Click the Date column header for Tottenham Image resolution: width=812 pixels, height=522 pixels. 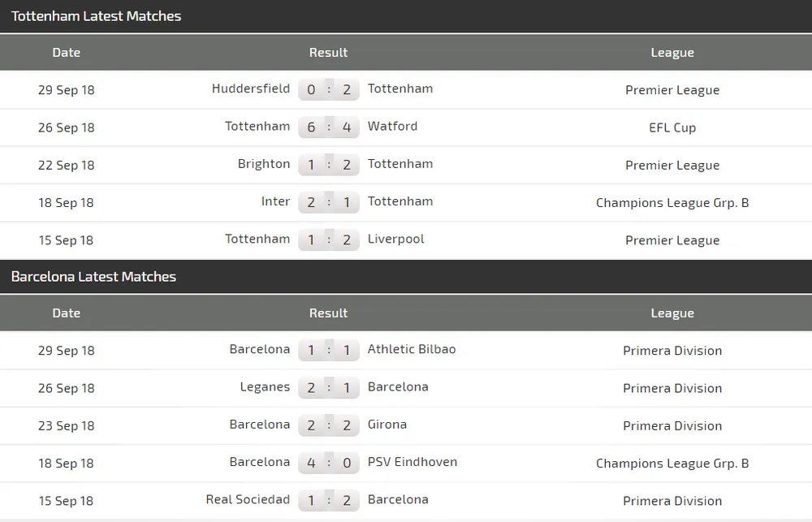66,52
